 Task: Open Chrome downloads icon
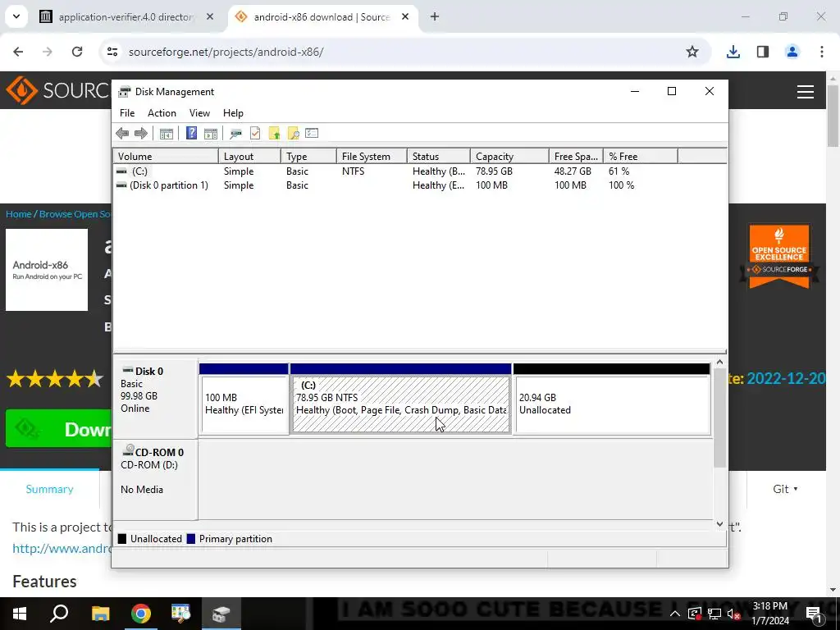pos(733,52)
